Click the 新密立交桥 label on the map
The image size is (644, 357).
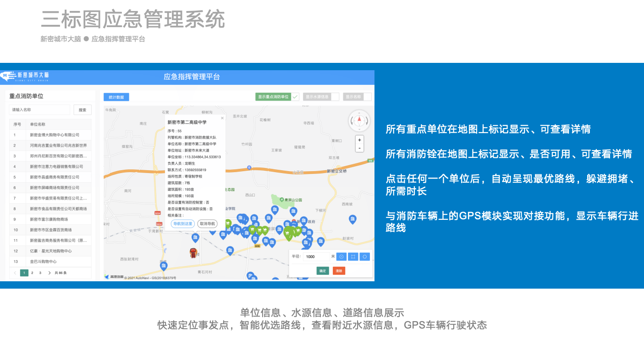pos(337,171)
